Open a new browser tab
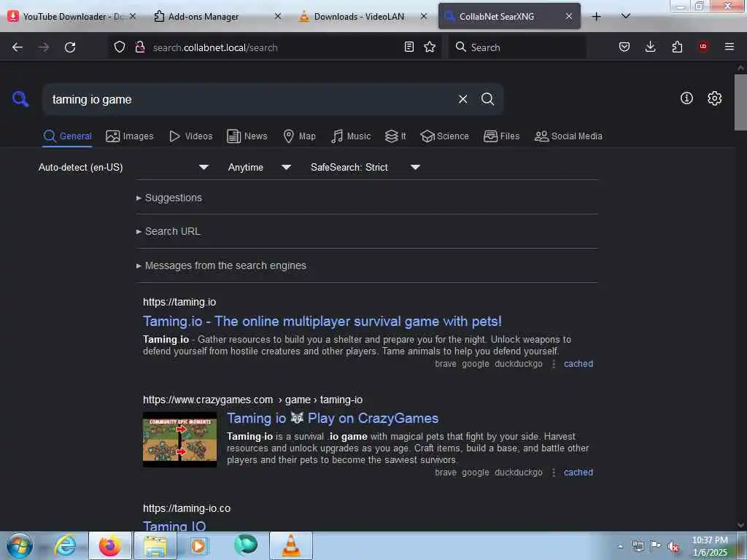The width and height of the screenshot is (747, 560). [596, 17]
